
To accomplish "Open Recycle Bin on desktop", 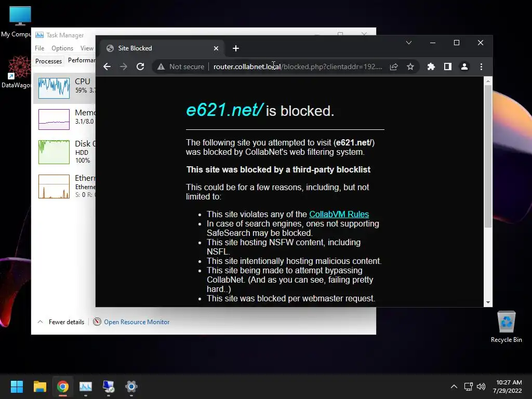I will coord(506,327).
